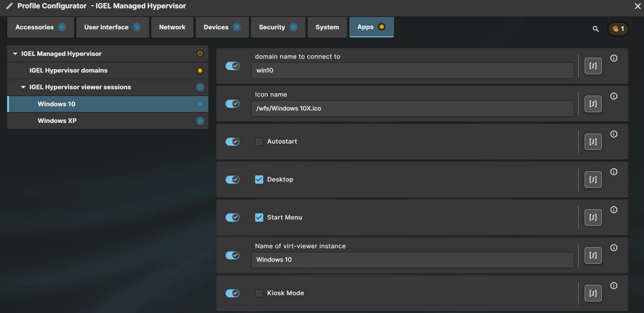
Task: Uncheck the Desktop checkbox
Action: click(x=259, y=180)
